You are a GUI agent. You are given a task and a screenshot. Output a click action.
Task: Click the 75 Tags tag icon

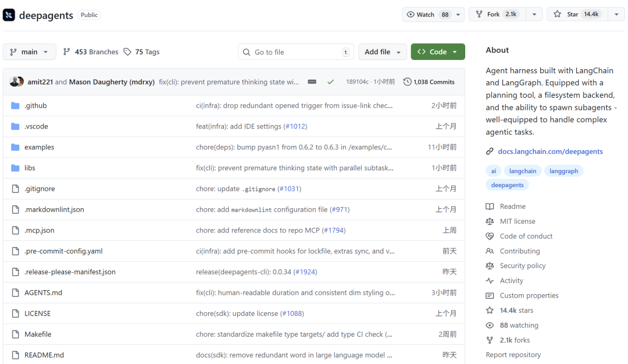pos(127,52)
